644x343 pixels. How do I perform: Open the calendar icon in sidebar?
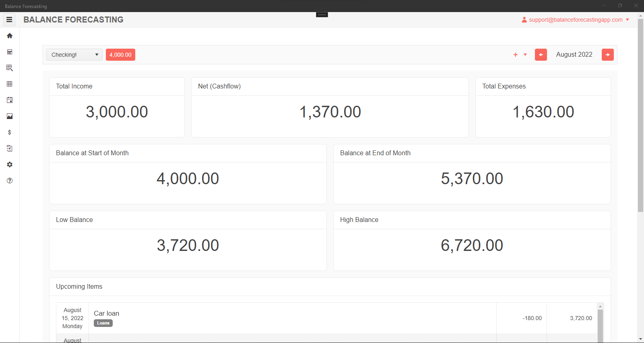(10, 100)
